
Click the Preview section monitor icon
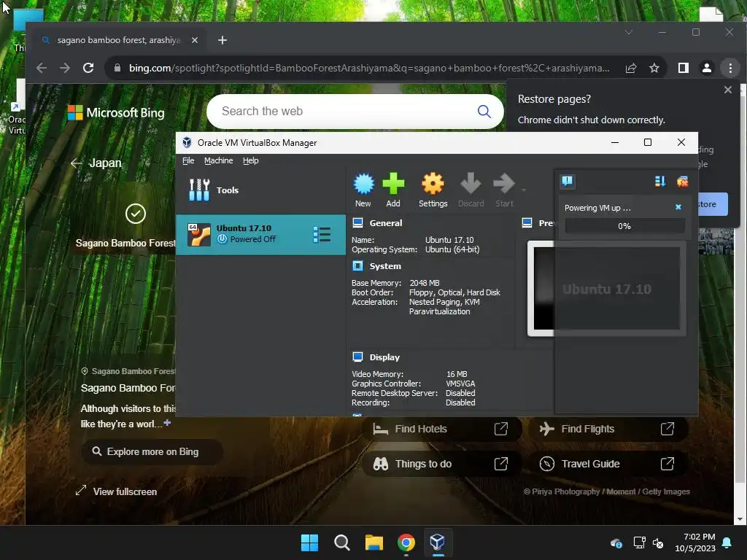point(527,223)
